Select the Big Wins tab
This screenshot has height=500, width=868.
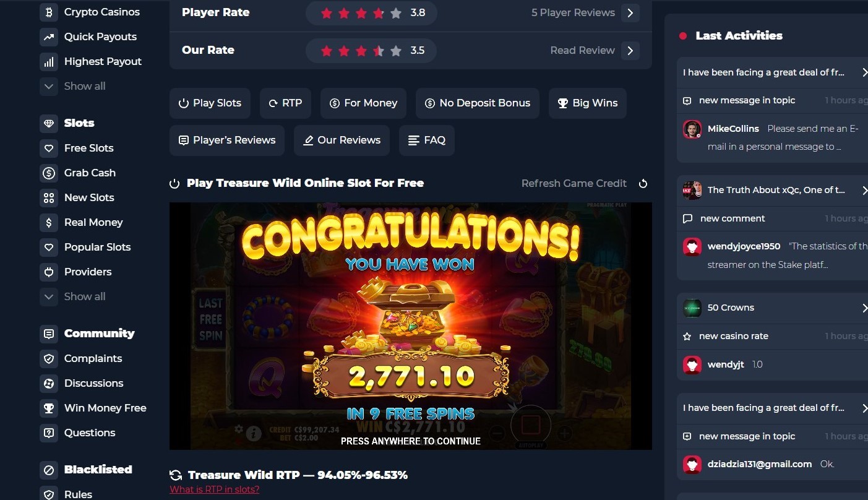pyautogui.click(x=588, y=103)
